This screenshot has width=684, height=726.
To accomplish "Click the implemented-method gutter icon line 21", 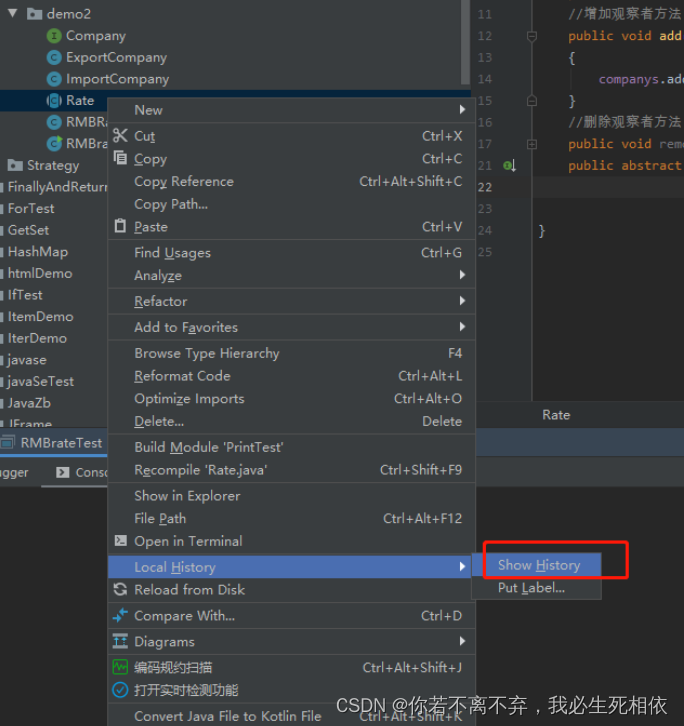I will coord(509,165).
